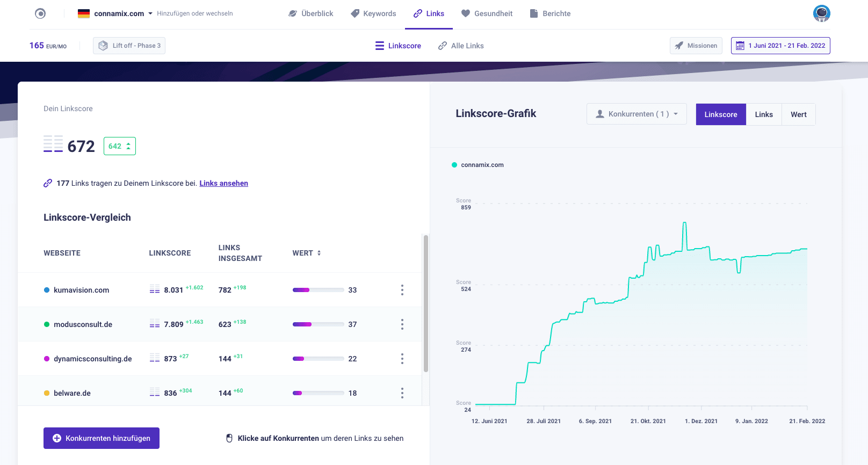Open the options menu for modusconsult.de

pos(402,324)
